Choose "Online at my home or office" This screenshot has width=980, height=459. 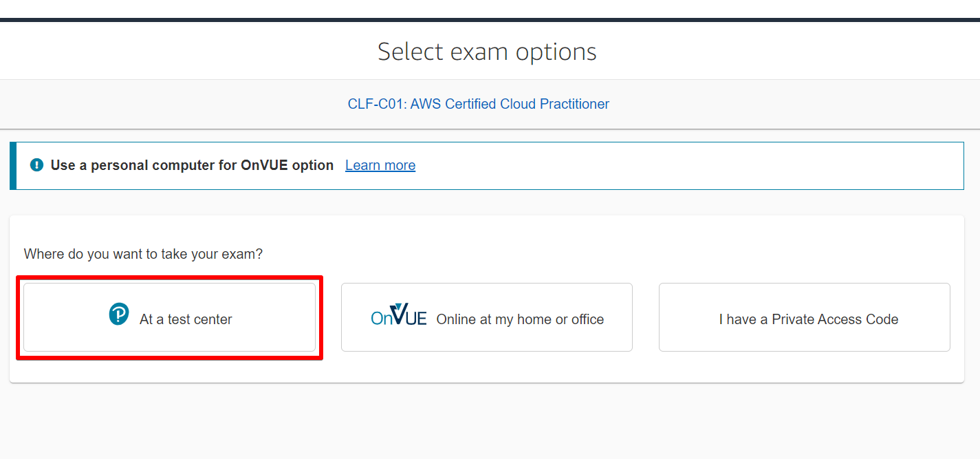pyautogui.click(x=486, y=317)
